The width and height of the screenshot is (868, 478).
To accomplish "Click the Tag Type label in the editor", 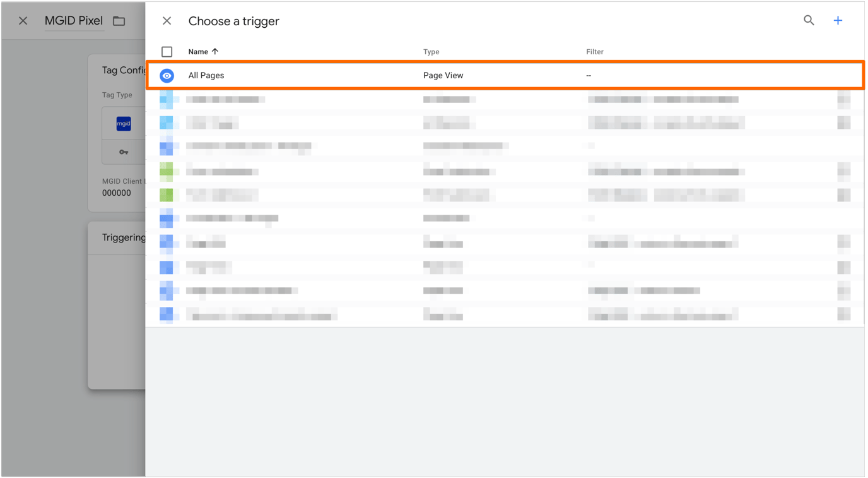I will tap(117, 95).
